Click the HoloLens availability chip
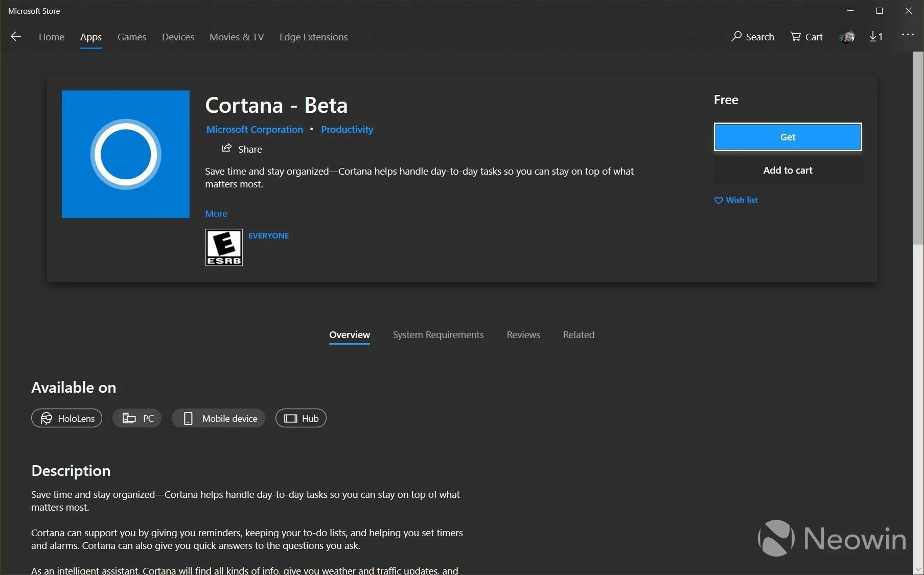 (x=67, y=418)
